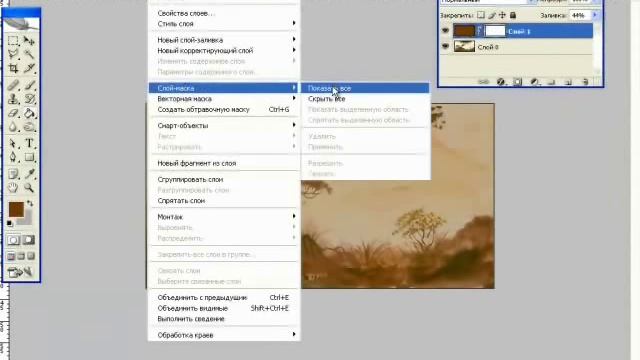Open the highlighted Слой-маска submenu item
Screen dimensions: 640x360
[224, 88]
